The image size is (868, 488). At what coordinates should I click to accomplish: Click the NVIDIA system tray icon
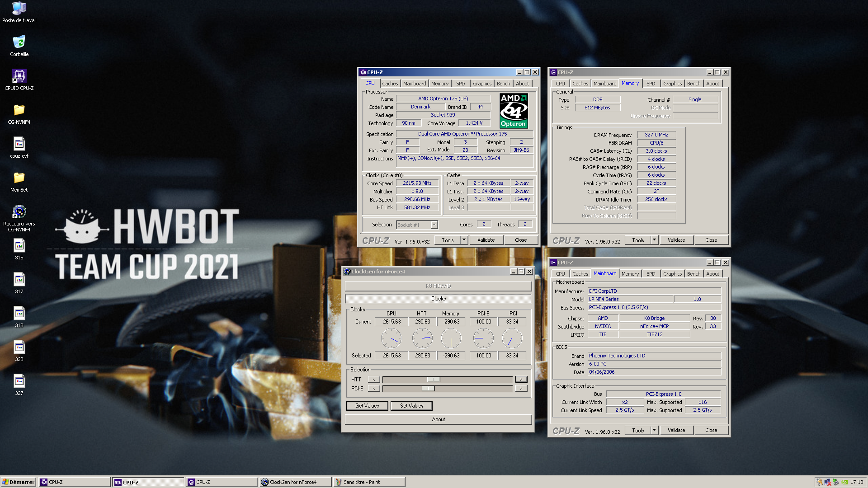[844, 482]
